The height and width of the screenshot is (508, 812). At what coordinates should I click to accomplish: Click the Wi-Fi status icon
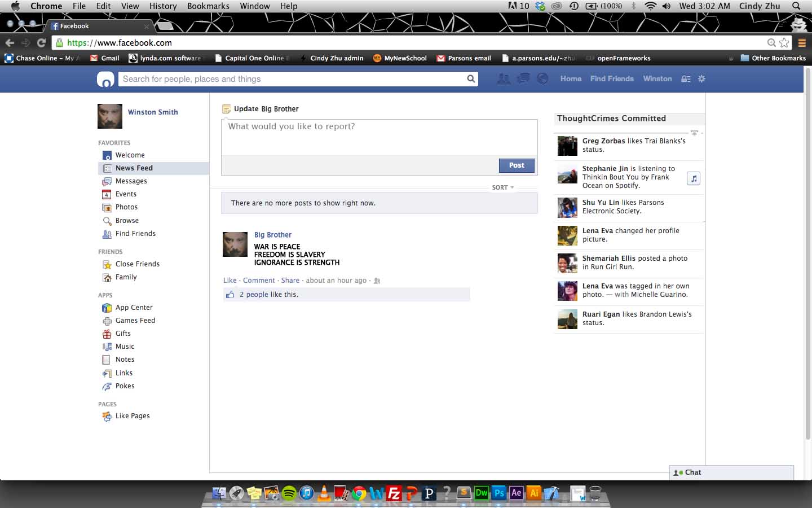click(651, 6)
